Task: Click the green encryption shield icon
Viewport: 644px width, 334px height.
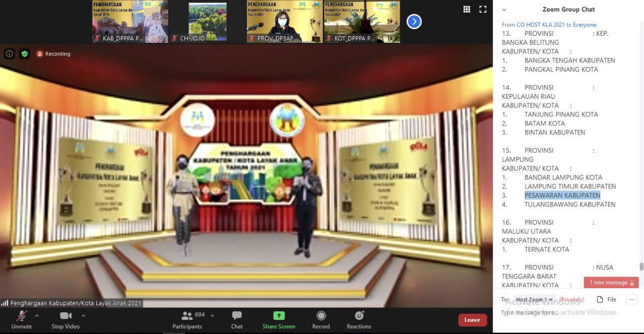Action: click(25, 54)
